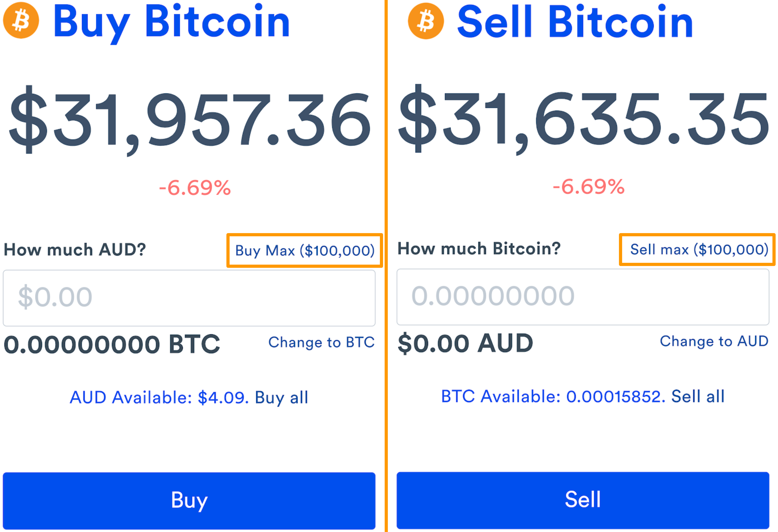This screenshot has width=778, height=532.
Task: Click the 0.00000000 BTC converted amount
Action: coord(112,344)
